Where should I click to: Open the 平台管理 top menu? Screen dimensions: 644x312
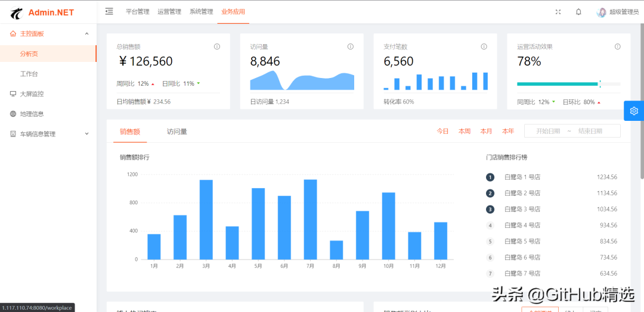[138, 12]
